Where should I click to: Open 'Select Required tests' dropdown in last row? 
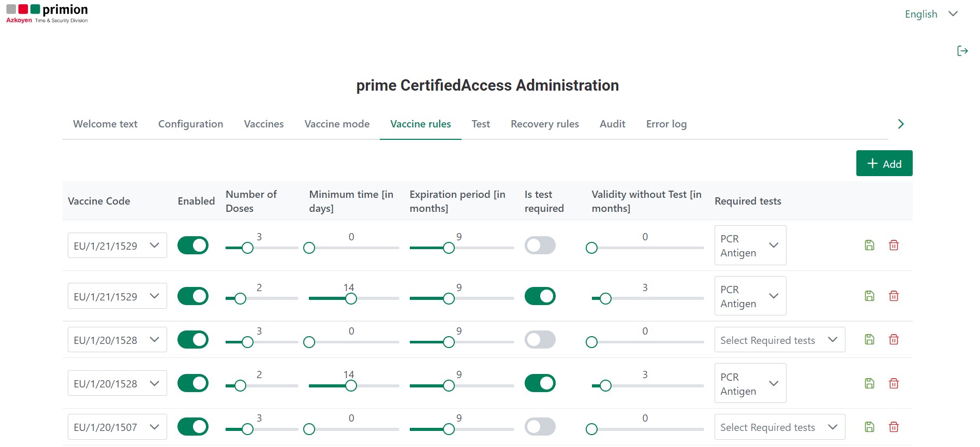click(x=779, y=427)
